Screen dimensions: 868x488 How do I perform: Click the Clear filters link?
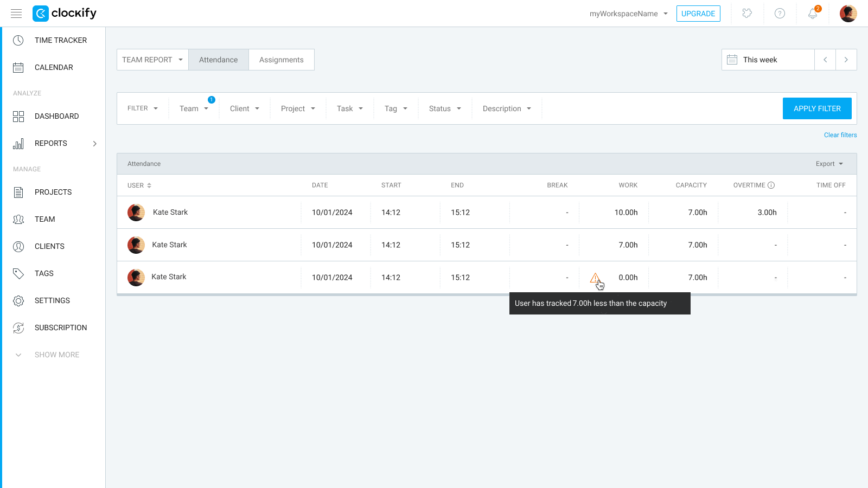(840, 135)
